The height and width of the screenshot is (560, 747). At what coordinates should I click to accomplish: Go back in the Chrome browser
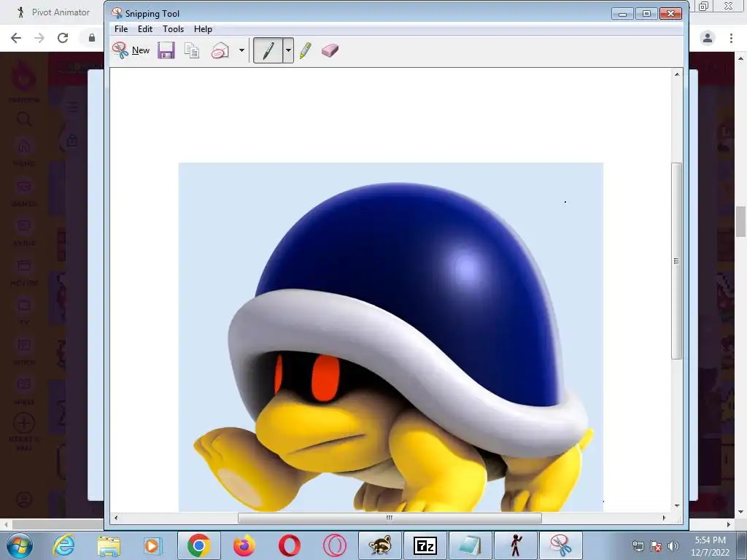pos(16,38)
